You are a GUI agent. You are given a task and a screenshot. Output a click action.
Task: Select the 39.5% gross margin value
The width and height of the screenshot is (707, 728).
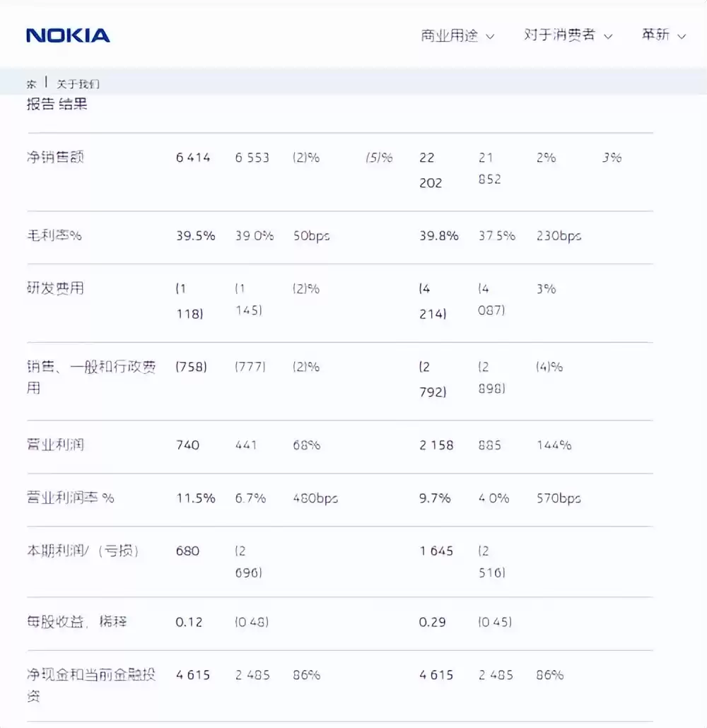point(196,236)
